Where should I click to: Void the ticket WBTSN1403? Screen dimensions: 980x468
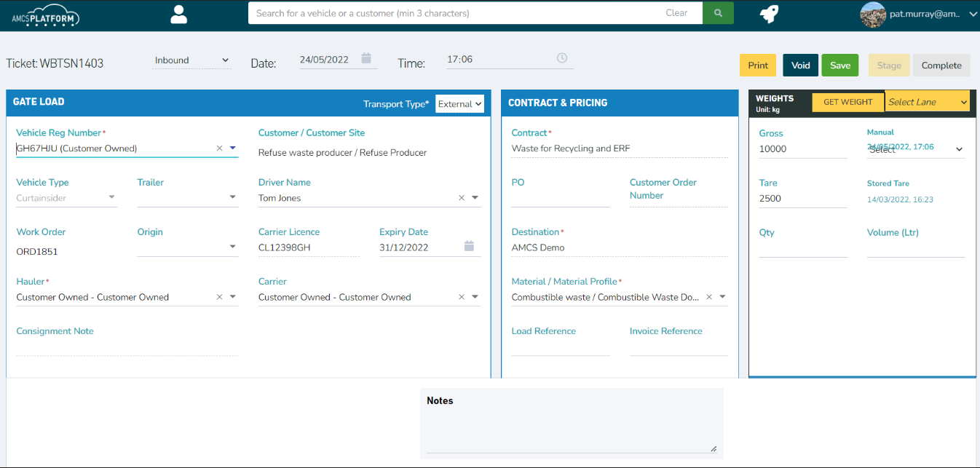(800, 65)
